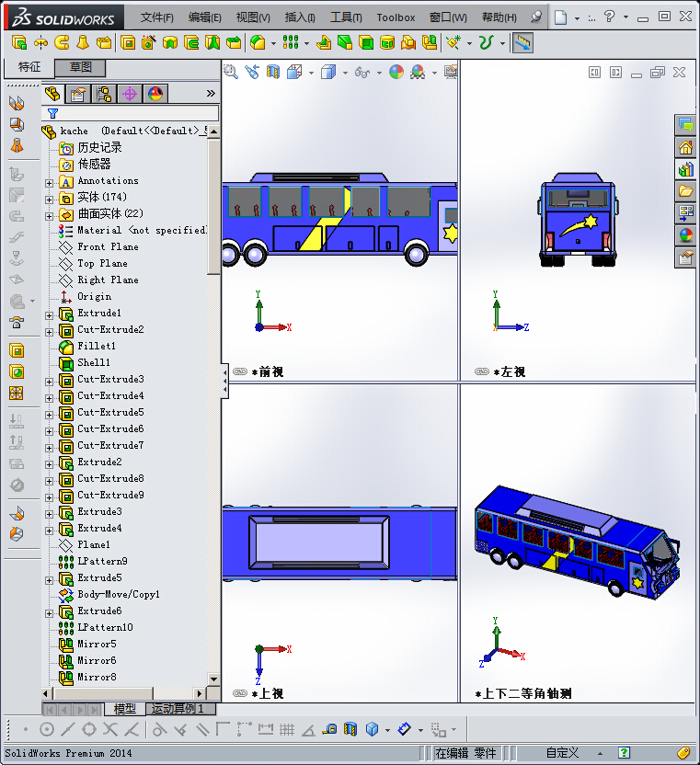This screenshot has height=765, width=700.
Task: Open the DisplayManager tab icon
Action: click(x=155, y=94)
